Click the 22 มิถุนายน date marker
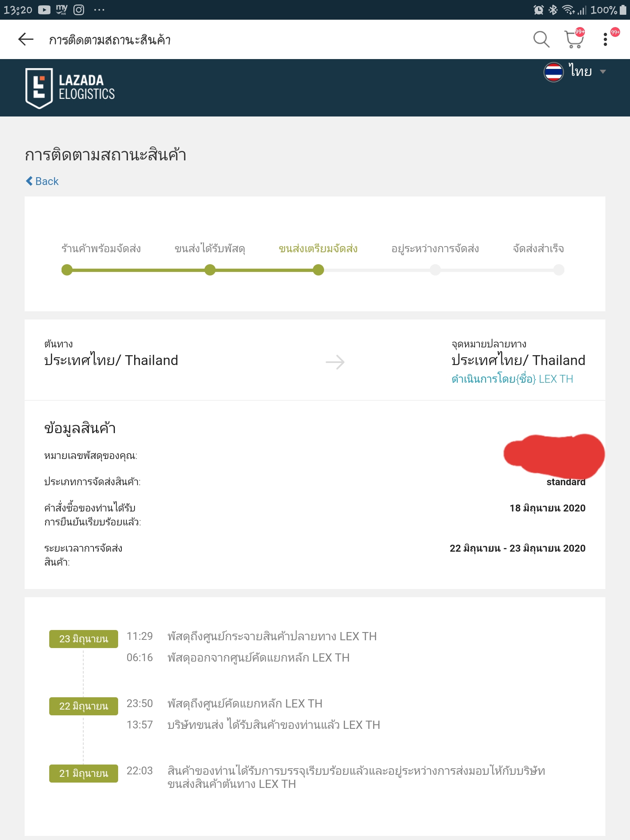 tap(84, 706)
